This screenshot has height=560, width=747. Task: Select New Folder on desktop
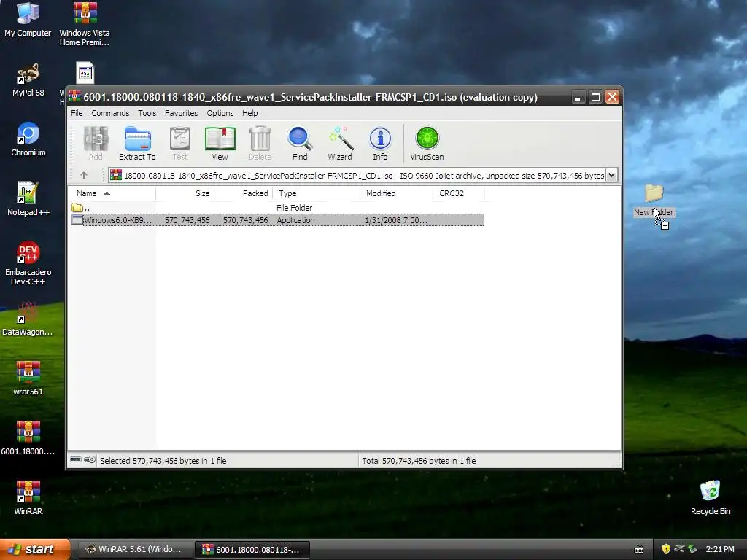[x=654, y=200]
